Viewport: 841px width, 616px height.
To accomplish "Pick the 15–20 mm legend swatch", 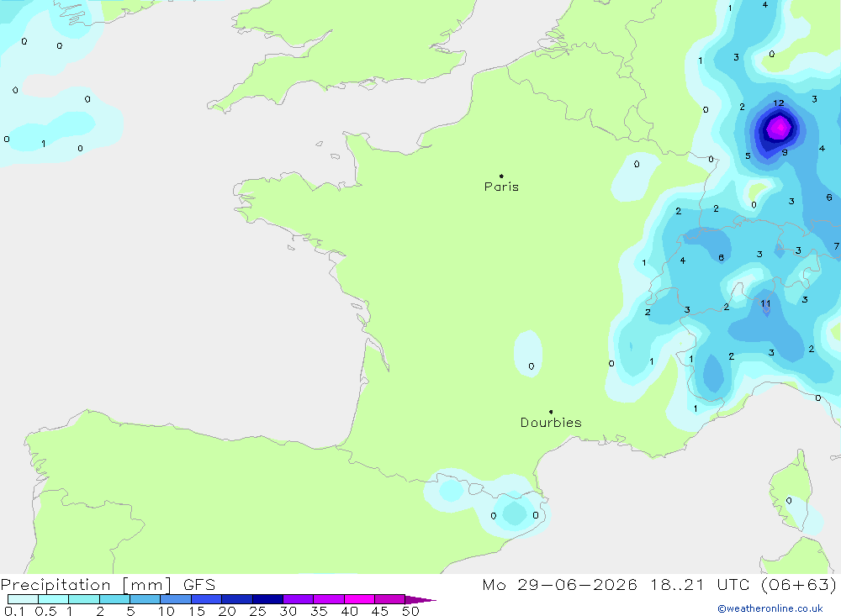I will click(x=207, y=599).
